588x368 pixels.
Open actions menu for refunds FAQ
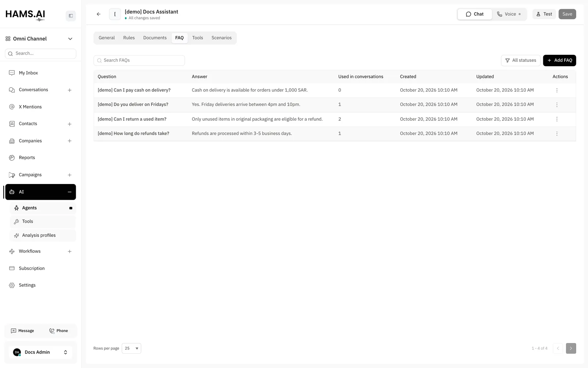click(x=557, y=134)
